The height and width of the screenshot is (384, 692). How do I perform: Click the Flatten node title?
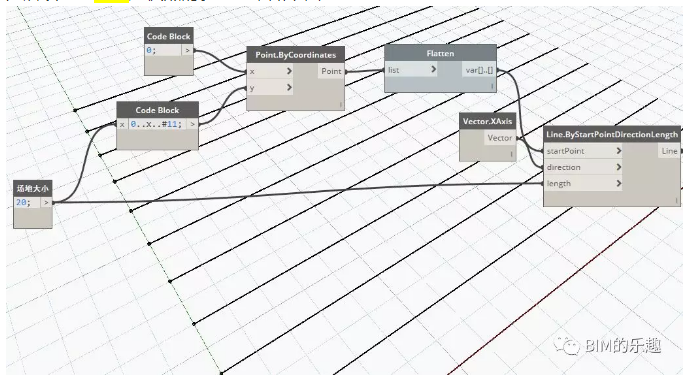[440, 53]
